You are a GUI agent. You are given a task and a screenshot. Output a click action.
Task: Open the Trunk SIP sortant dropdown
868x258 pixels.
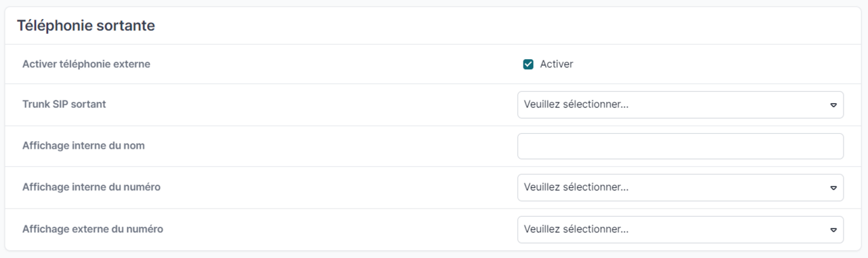[x=680, y=105]
